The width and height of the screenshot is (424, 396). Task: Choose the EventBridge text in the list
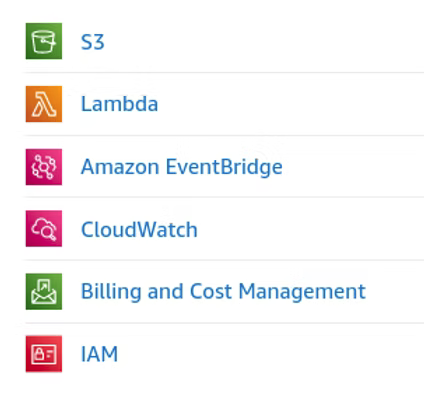point(224,167)
